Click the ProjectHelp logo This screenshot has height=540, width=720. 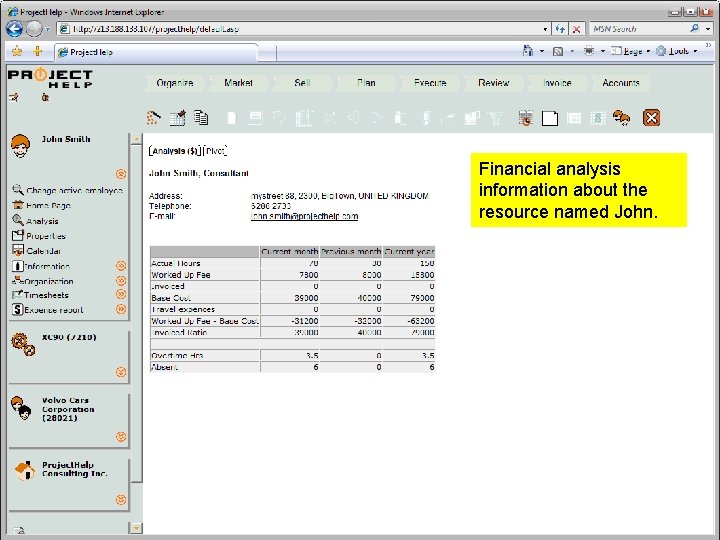tap(50, 79)
